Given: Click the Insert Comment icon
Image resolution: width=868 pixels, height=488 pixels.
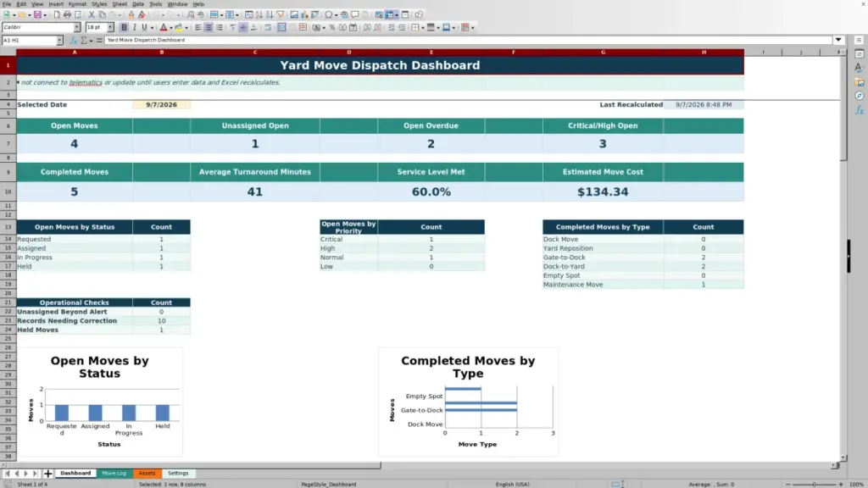Looking at the screenshot, I should tap(355, 14).
